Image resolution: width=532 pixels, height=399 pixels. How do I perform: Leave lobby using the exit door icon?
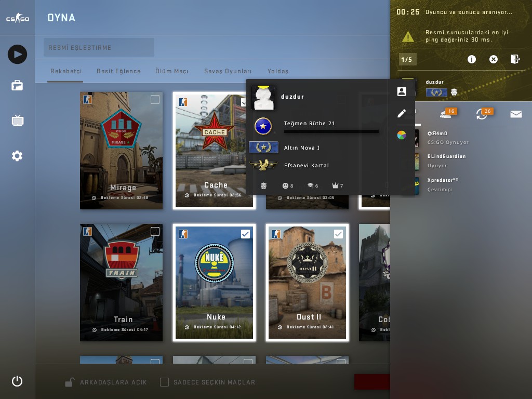[x=515, y=59]
